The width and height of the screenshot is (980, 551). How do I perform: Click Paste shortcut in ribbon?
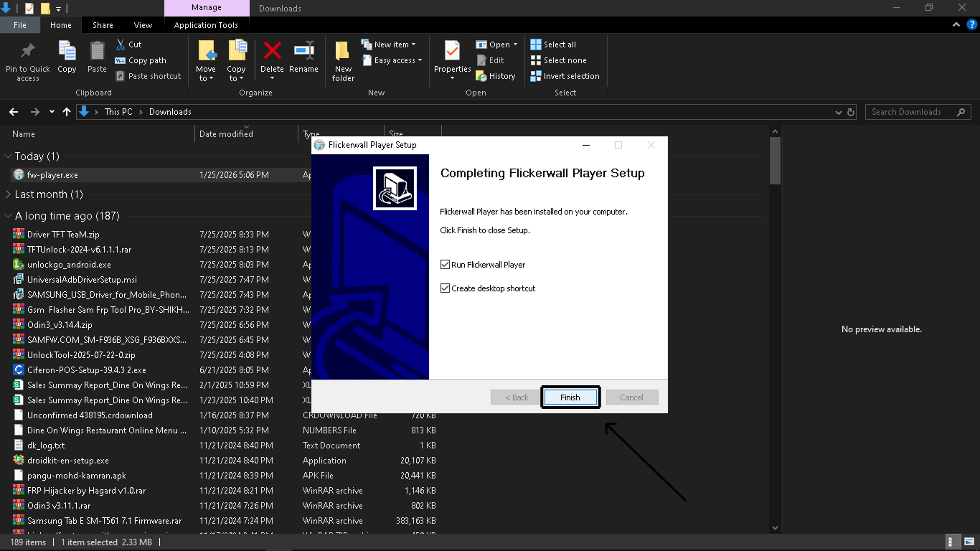[148, 76]
